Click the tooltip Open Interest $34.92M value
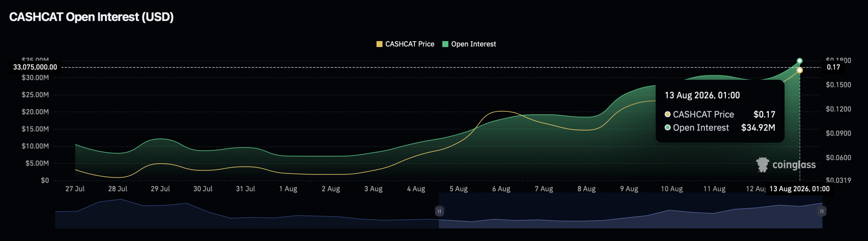This screenshot has height=241, width=868. [758, 128]
